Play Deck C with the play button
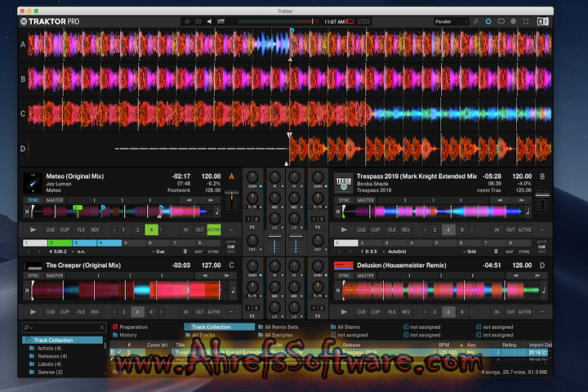The image size is (588, 392). coord(33,312)
